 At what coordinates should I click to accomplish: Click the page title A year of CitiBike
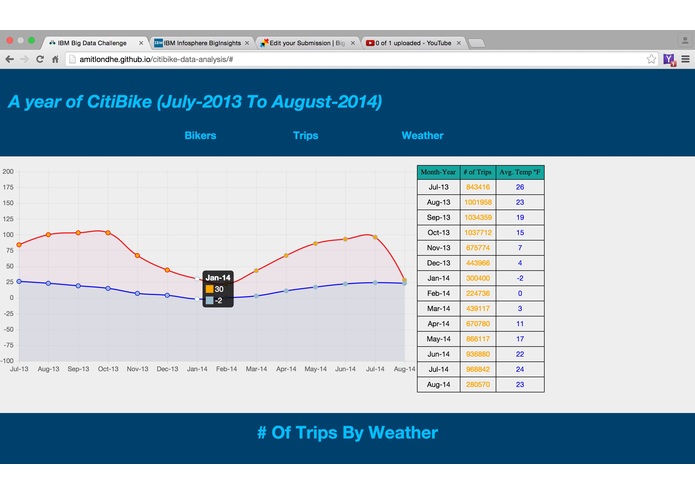pos(195,101)
